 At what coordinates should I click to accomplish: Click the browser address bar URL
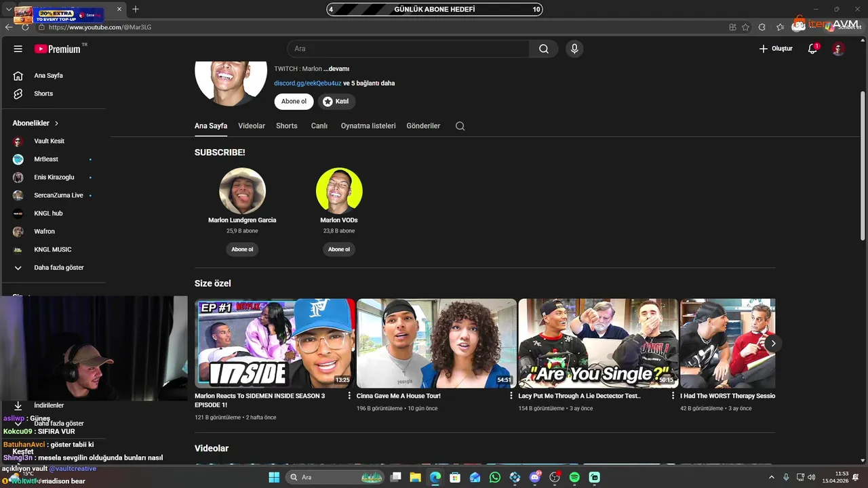[100, 27]
